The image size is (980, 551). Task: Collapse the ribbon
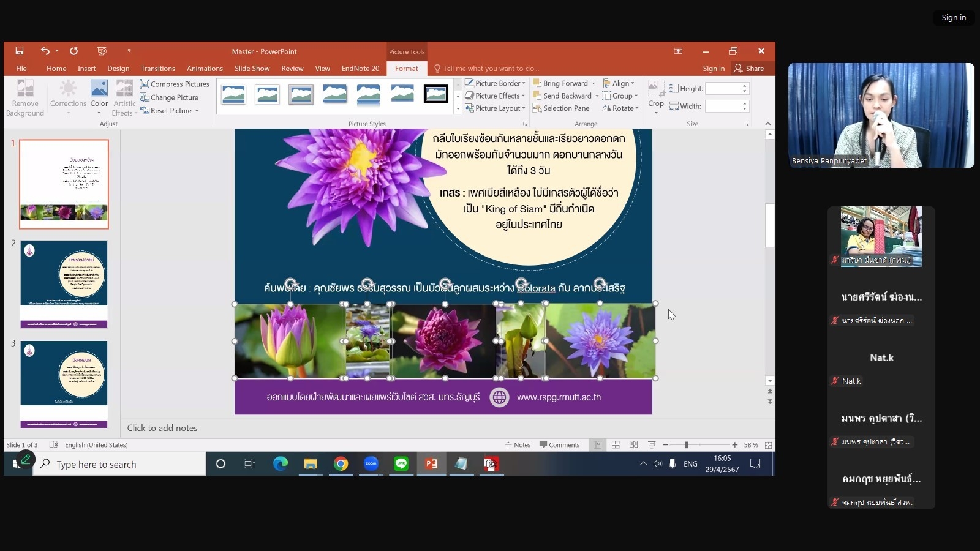(768, 124)
